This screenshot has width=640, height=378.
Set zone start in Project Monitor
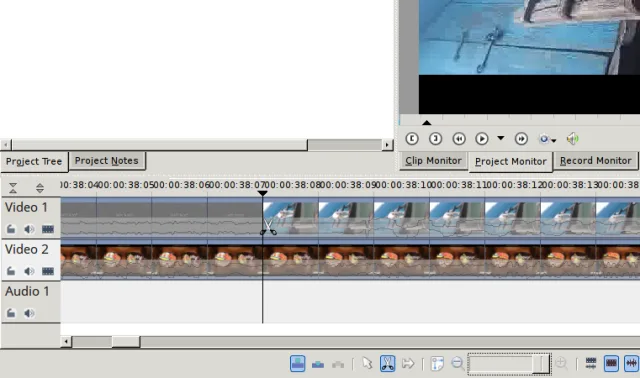pyautogui.click(x=412, y=139)
